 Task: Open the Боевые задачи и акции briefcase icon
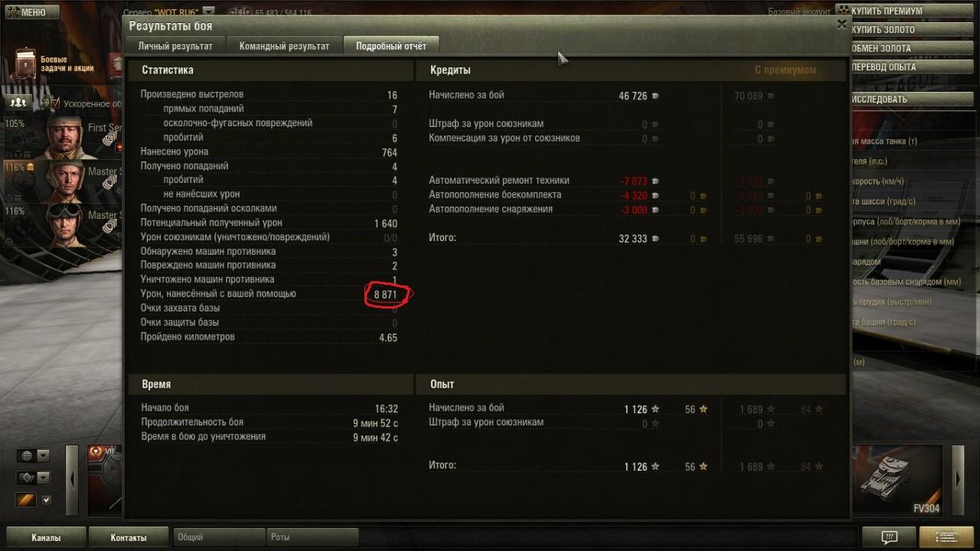25,65
